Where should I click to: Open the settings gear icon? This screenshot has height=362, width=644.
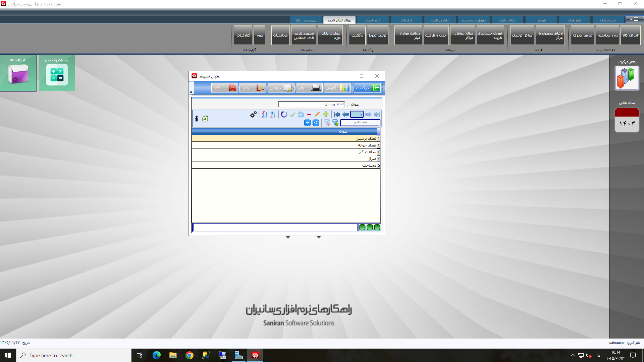(253, 114)
